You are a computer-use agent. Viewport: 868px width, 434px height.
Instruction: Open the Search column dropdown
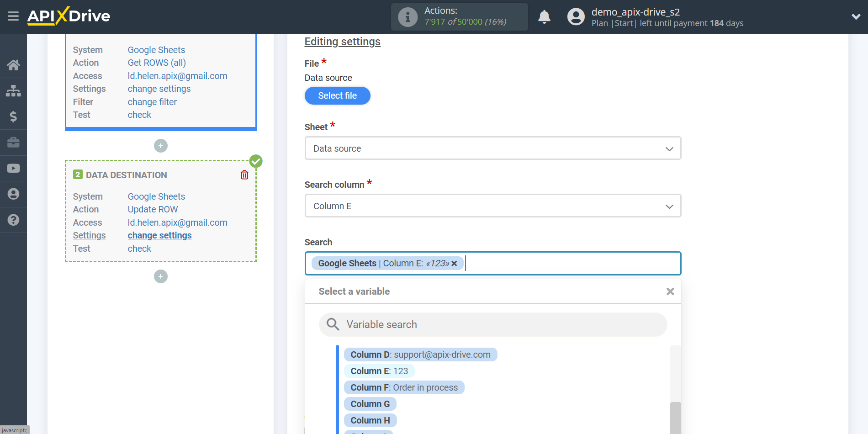click(x=493, y=206)
